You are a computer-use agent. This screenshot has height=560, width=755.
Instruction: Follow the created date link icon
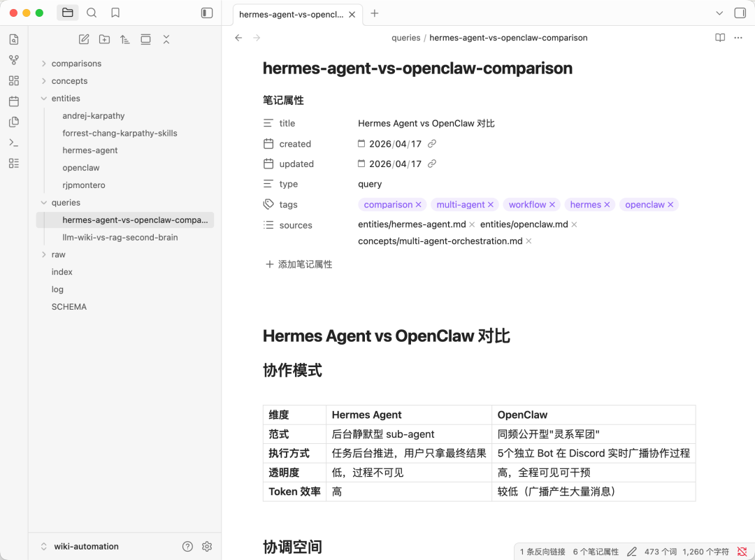(x=432, y=143)
